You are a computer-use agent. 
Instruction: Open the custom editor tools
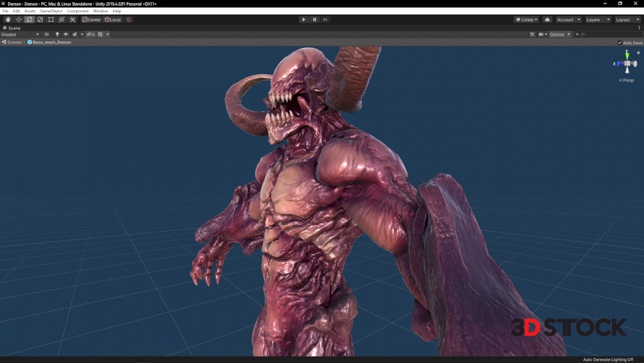[73, 20]
